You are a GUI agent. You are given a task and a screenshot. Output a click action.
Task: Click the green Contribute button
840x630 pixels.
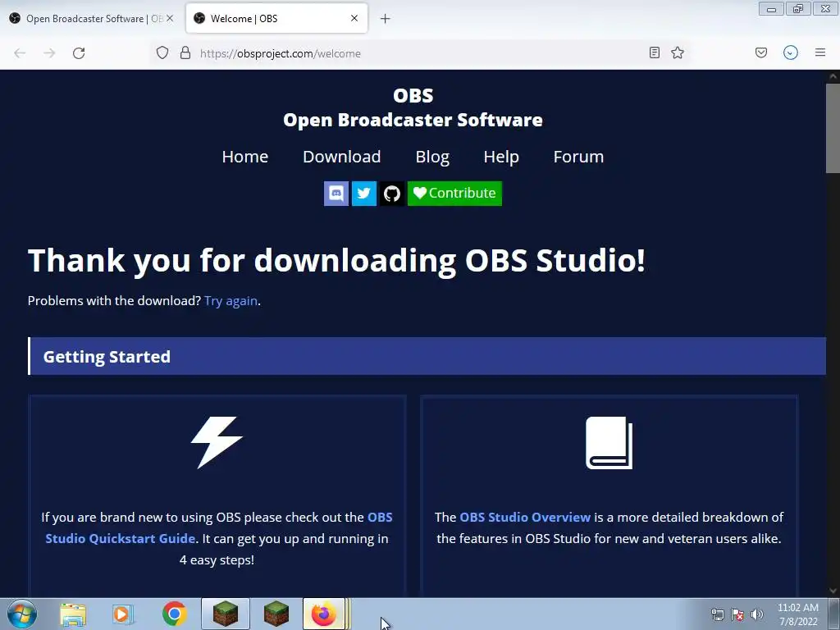click(454, 194)
